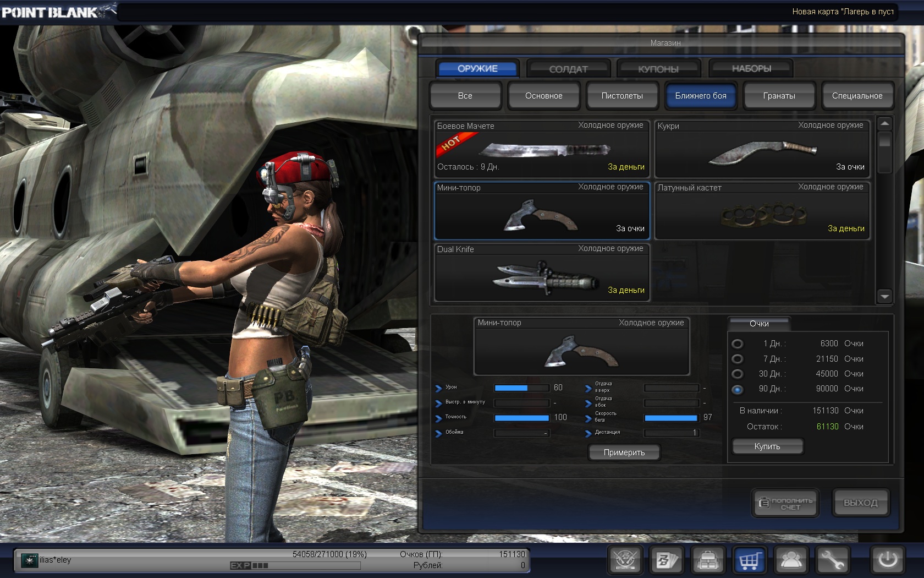Click the Примерить button
Viewport: 924px width, 578px height.
point(624,452)
